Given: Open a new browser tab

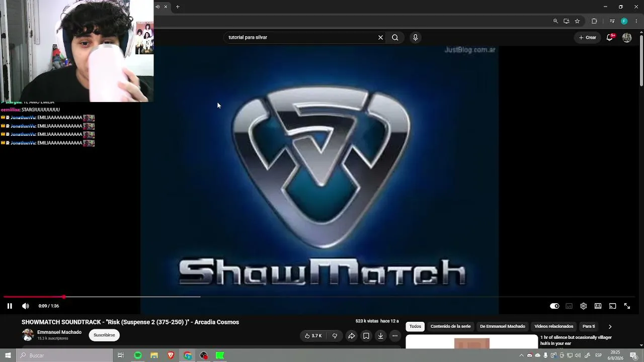Looking at the screenshot, I should [178, 7].
